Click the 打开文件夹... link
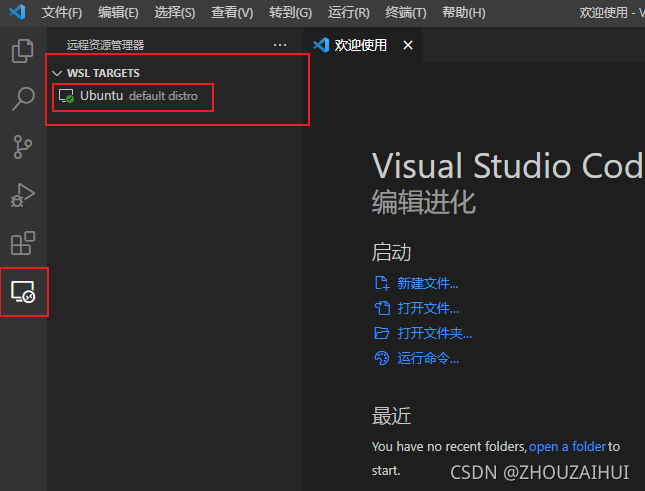This screenshot has height=491, width=645. pyautogui.click(x=434, y=333)
